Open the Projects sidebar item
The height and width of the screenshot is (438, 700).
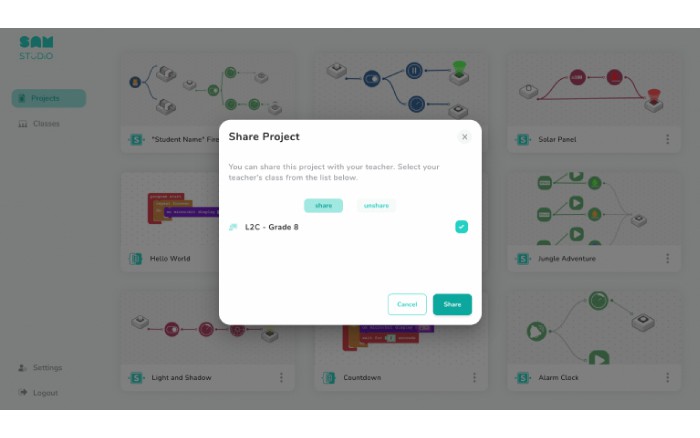click(x=49, y=98)
